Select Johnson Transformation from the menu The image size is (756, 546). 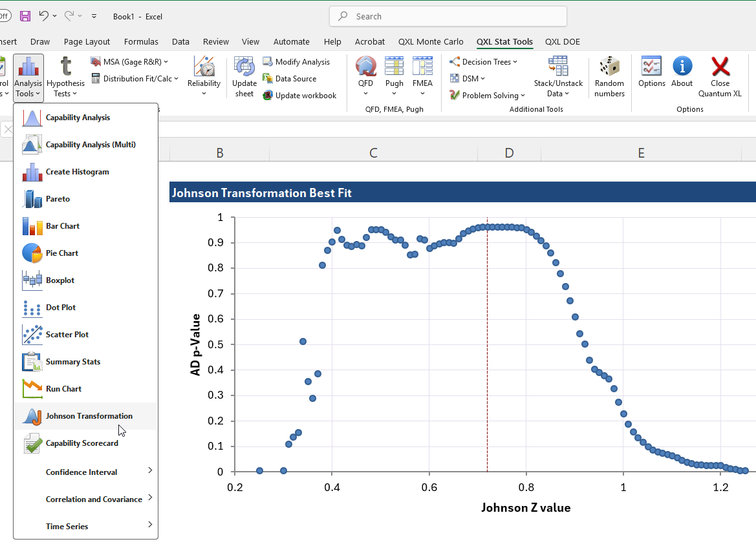89,416
